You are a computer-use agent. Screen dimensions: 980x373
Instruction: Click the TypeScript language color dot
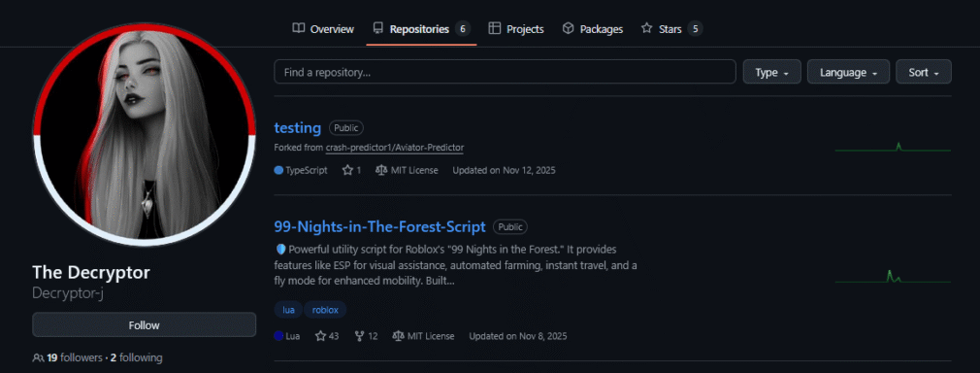[278, 170]
